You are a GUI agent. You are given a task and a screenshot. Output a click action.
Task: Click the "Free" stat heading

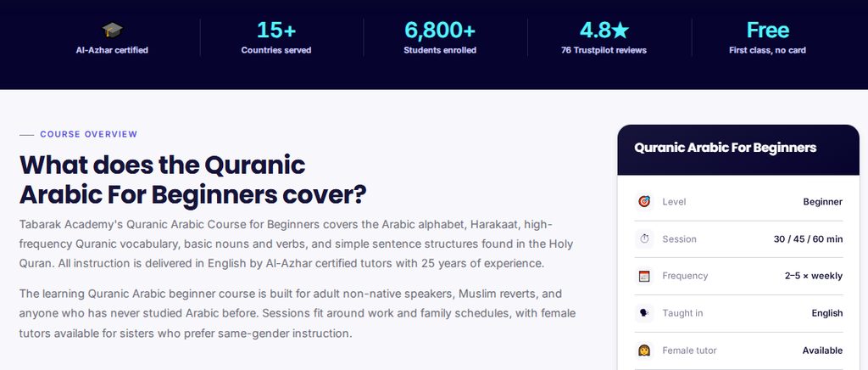click(x=768, y=30)
